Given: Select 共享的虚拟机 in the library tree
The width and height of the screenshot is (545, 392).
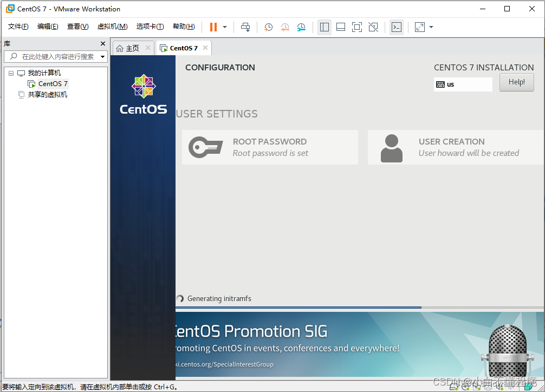Looking at the screenshot, I should click(48, 95).
